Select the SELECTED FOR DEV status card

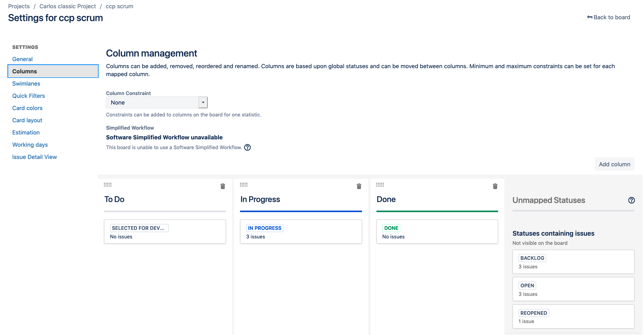(165, 232)
